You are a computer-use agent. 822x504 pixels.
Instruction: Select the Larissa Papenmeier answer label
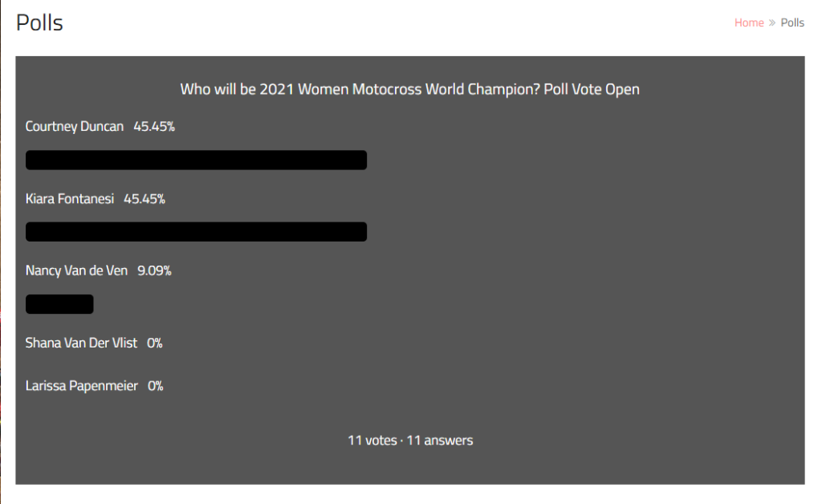click(x=82, y=385)
